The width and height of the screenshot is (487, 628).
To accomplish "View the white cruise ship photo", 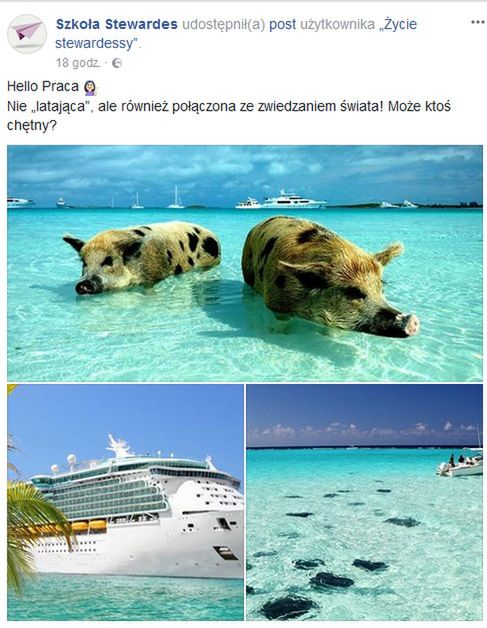I will 125,502.
